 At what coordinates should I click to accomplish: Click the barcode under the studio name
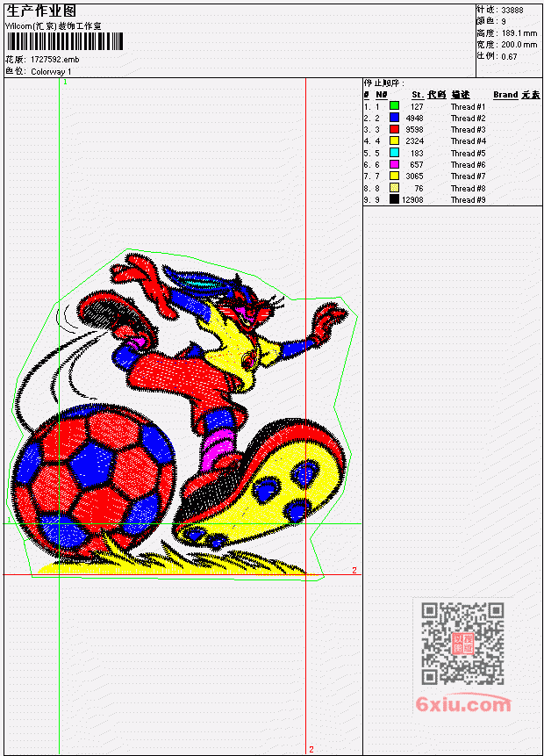point(65,41)
